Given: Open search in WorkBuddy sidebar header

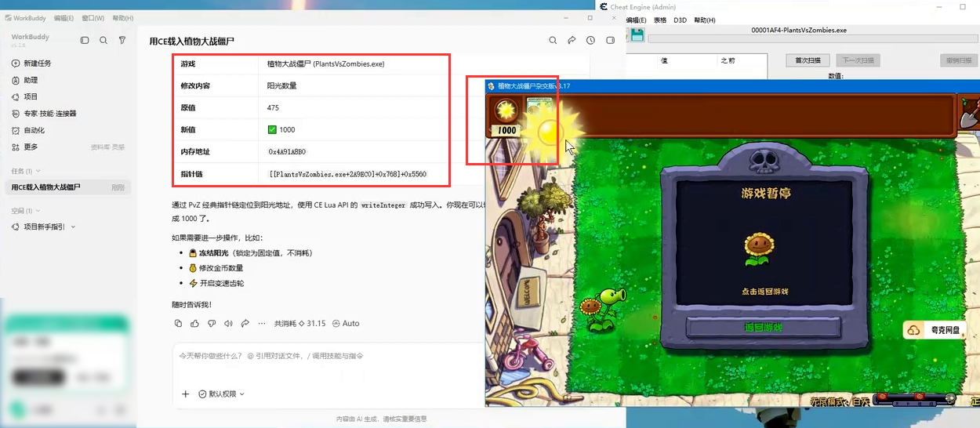Looking at the screenshot, I should [x=103, y=40].
